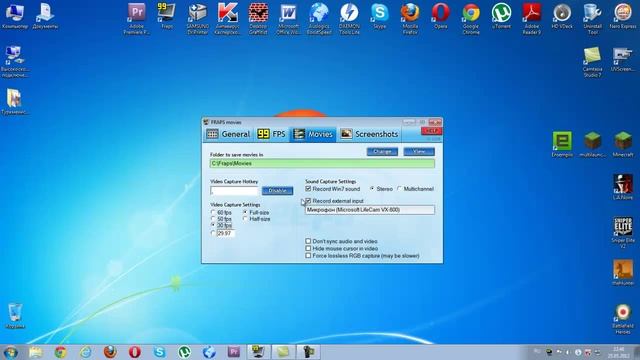Viewport: 640px width, 360px height.
Task: Select Multichannel sound option
Action: tap(400, 189)
